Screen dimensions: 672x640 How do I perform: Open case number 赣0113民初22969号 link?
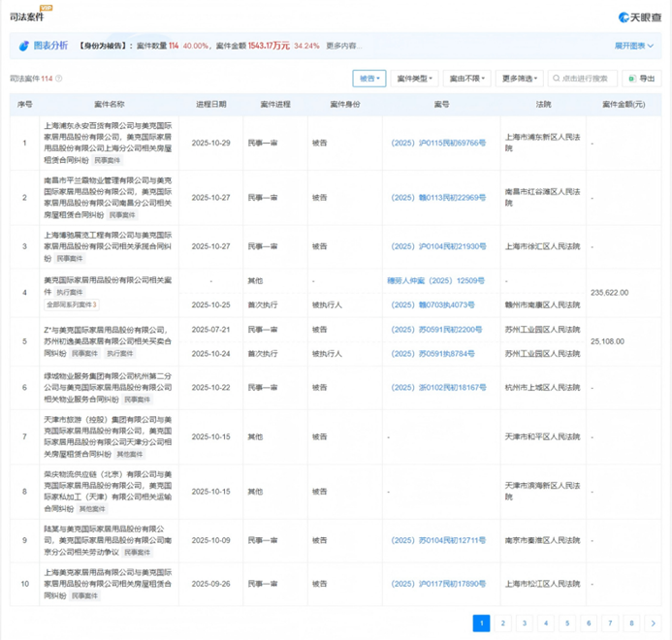tap(440, 197)
